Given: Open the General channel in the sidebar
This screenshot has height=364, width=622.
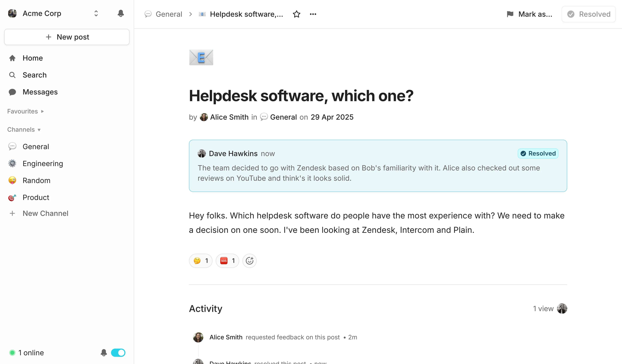Looking at the screenshot, I should 36,147.
